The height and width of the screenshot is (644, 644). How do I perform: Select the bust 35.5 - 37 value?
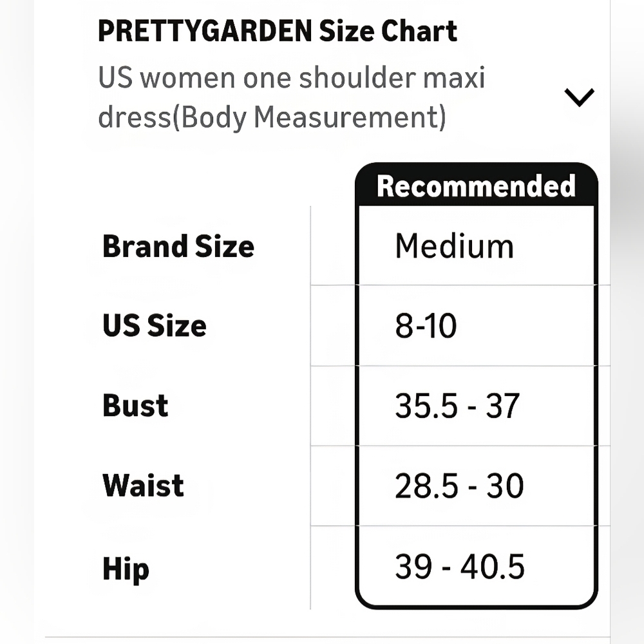click(457, 406)
